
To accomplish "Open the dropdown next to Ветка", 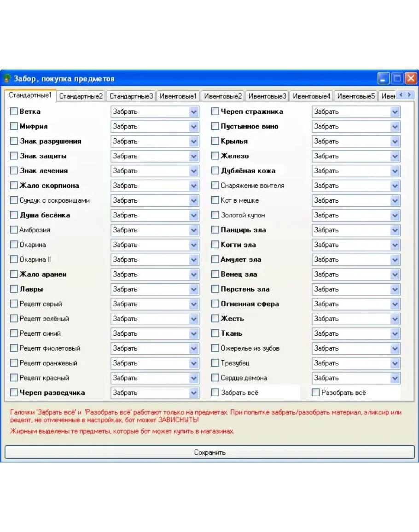I will pos(194,111).
